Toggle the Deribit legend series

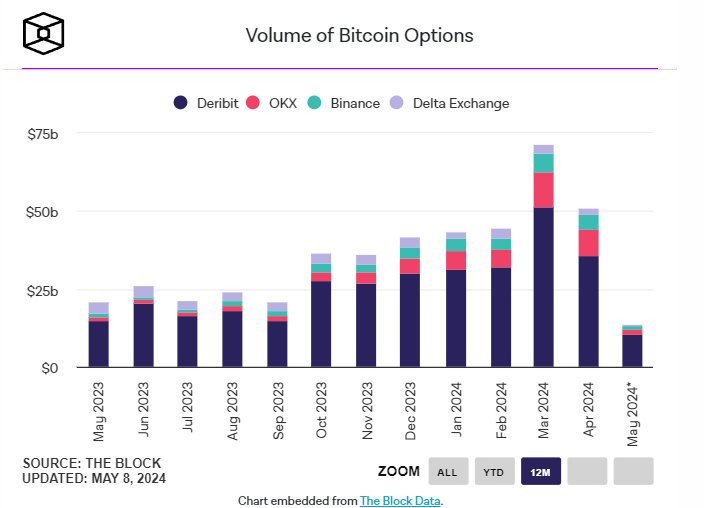tap(206, 103)
